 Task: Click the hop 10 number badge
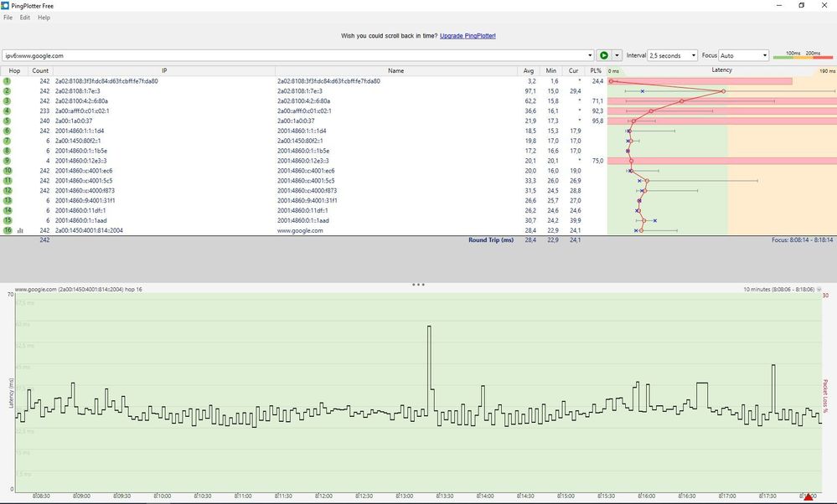(7, 170)
